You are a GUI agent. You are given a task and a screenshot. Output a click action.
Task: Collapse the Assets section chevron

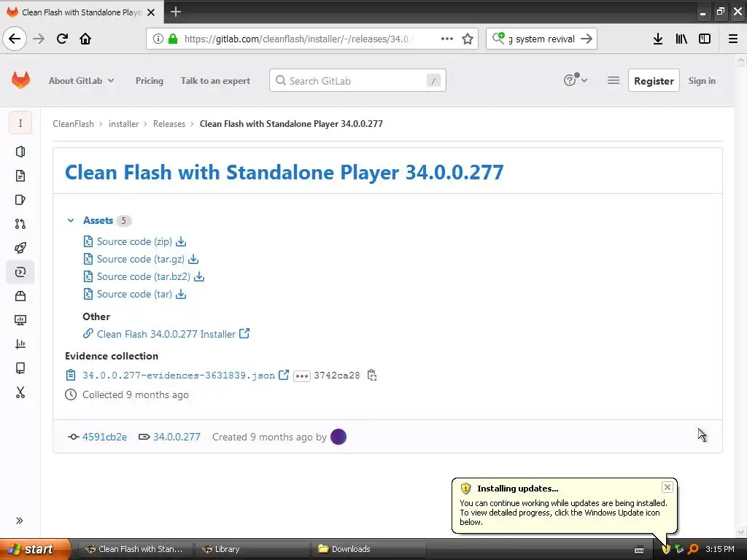[71, 220]
